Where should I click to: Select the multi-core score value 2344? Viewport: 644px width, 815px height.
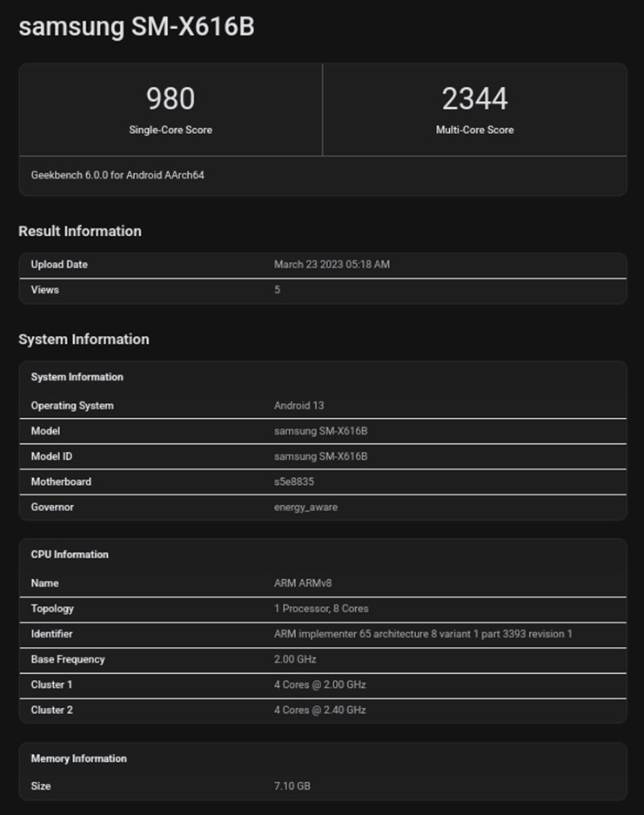pos(474,98)
